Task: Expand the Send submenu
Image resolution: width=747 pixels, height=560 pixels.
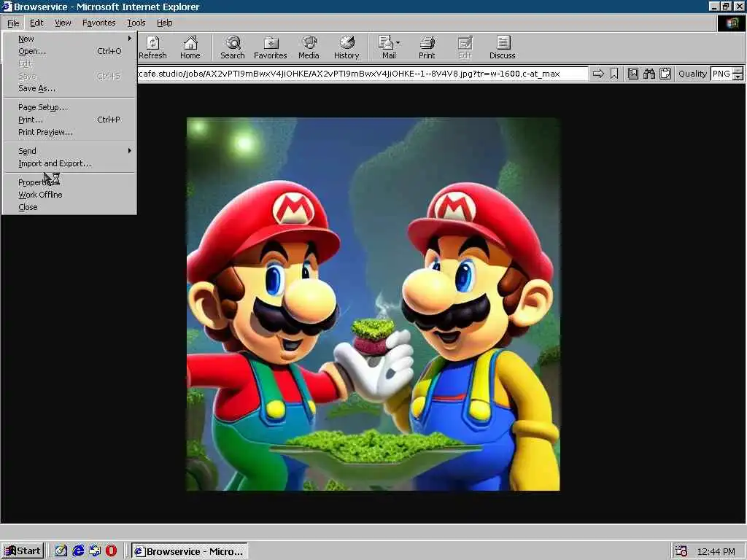Action: [69, 151]
